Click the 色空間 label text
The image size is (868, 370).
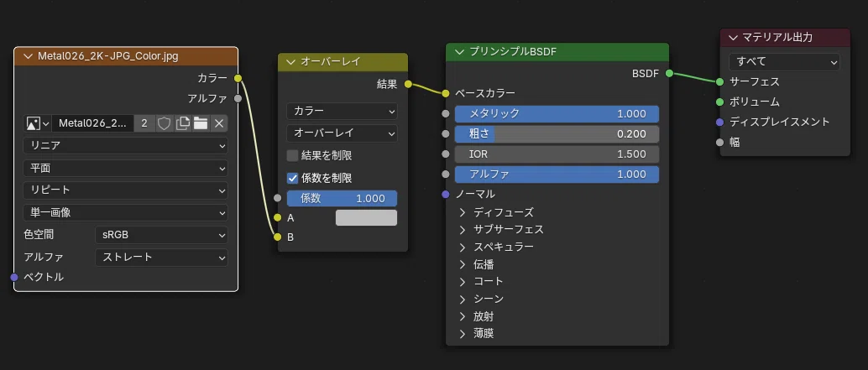pos(39,235)
